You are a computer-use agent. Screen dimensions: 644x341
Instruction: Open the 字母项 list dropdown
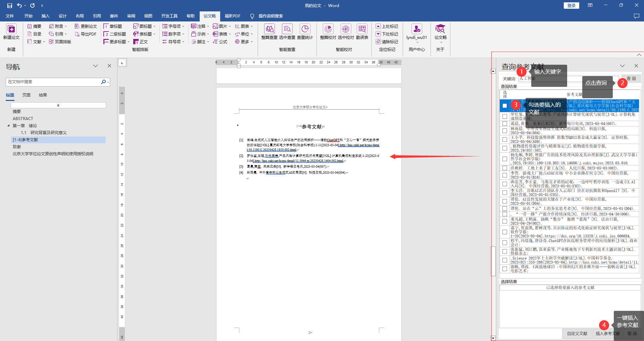173,26
